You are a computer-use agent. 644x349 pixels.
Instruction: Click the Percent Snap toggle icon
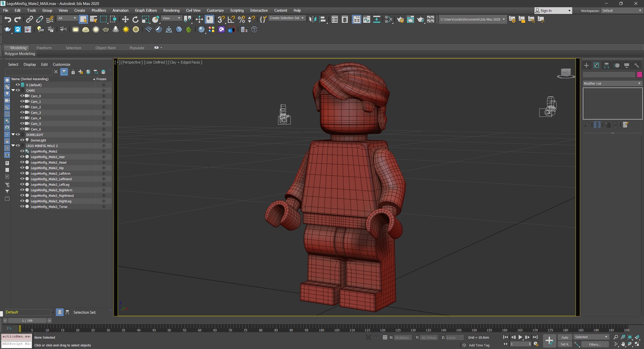click(x=241, y=19)
